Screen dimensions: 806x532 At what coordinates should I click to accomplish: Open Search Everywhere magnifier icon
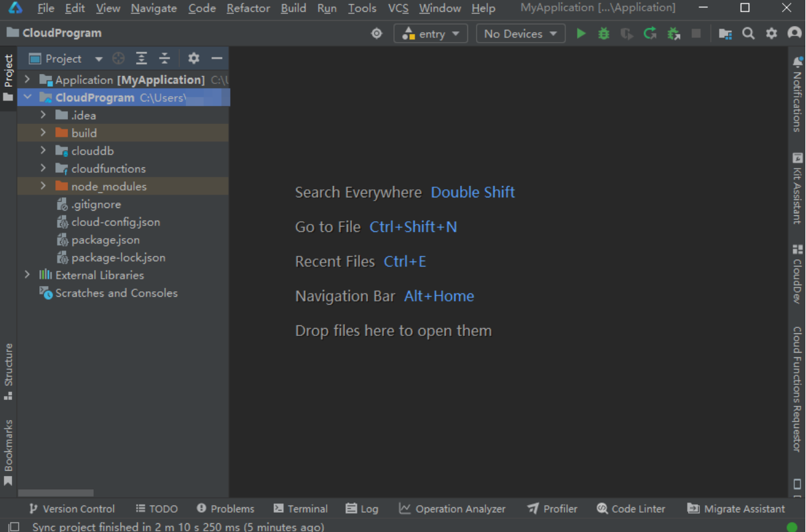point(749,33)
